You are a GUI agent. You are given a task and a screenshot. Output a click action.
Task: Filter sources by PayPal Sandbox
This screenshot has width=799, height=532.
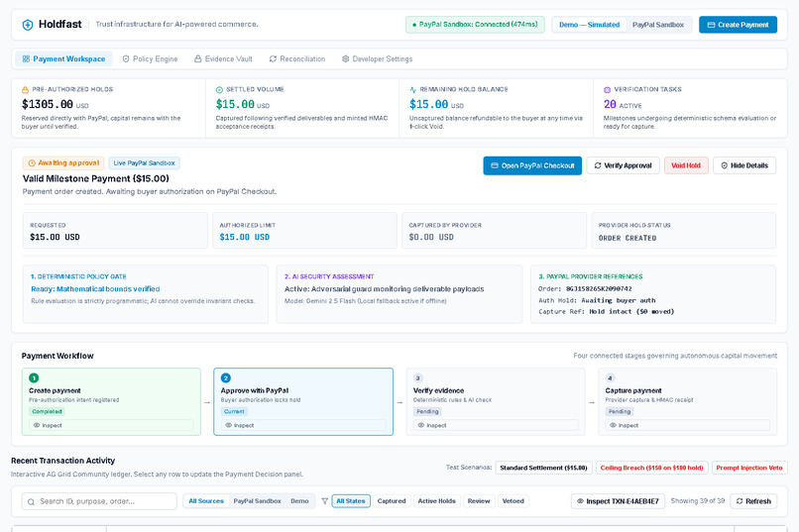click(x=257, y=501)
